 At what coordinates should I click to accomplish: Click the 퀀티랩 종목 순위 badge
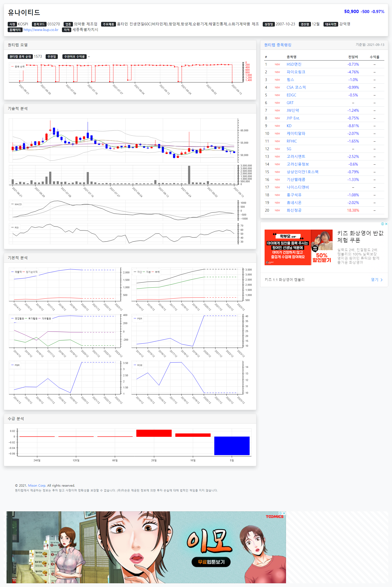coord(20,57)
